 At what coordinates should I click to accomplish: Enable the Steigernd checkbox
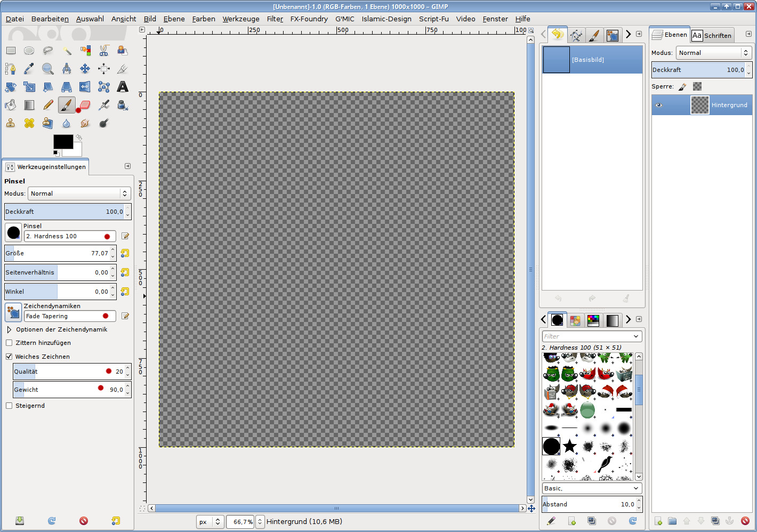[9, 406]
